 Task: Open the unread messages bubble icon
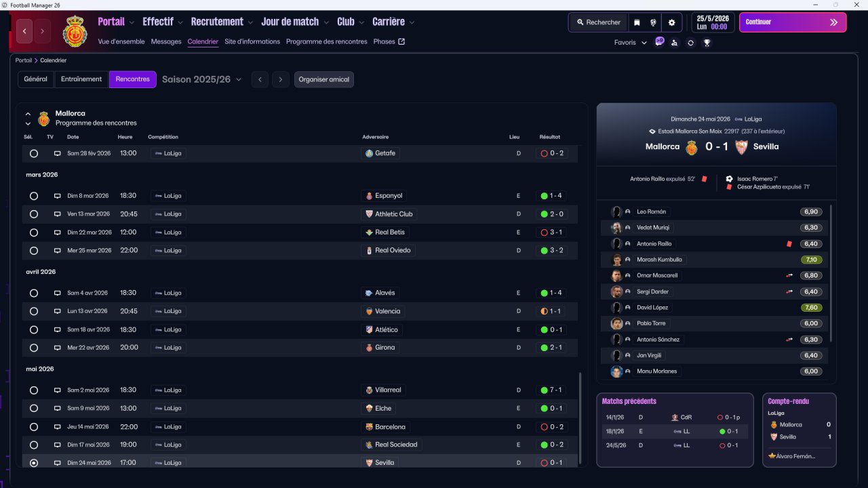659,42
